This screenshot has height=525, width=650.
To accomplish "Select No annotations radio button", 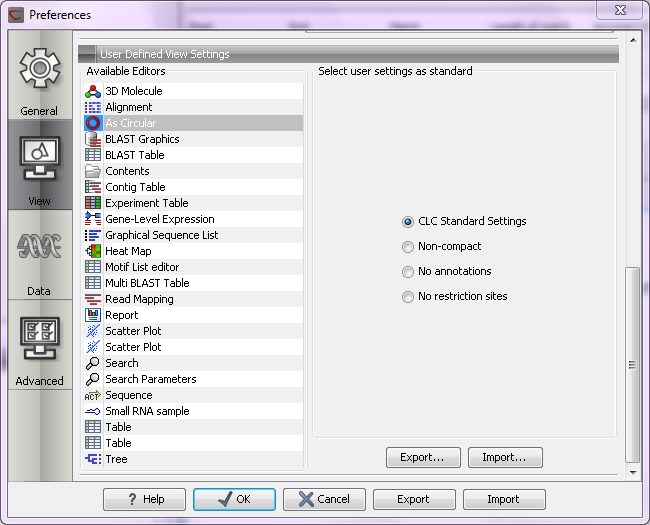I will pyautogui.click(x=408, y=272).
